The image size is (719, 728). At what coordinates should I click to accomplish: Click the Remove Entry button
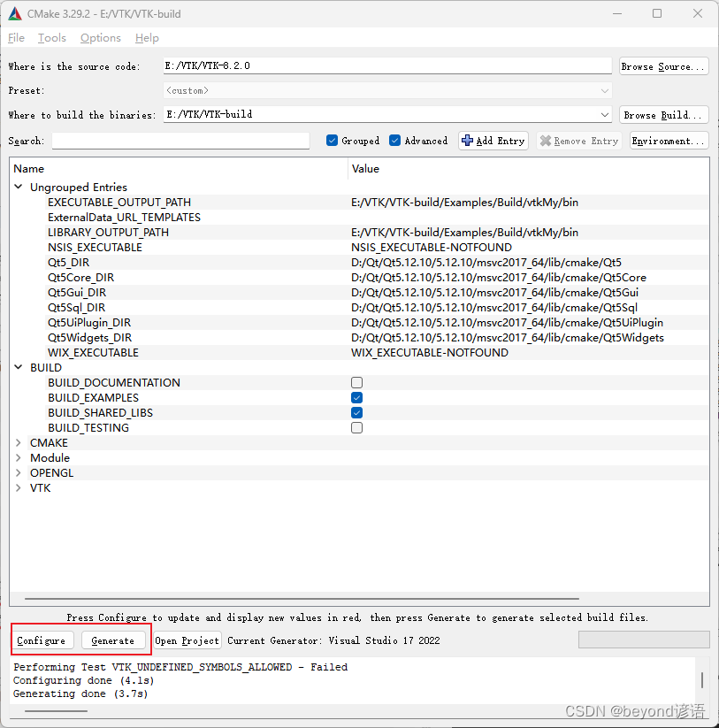[x=579, y=141]
